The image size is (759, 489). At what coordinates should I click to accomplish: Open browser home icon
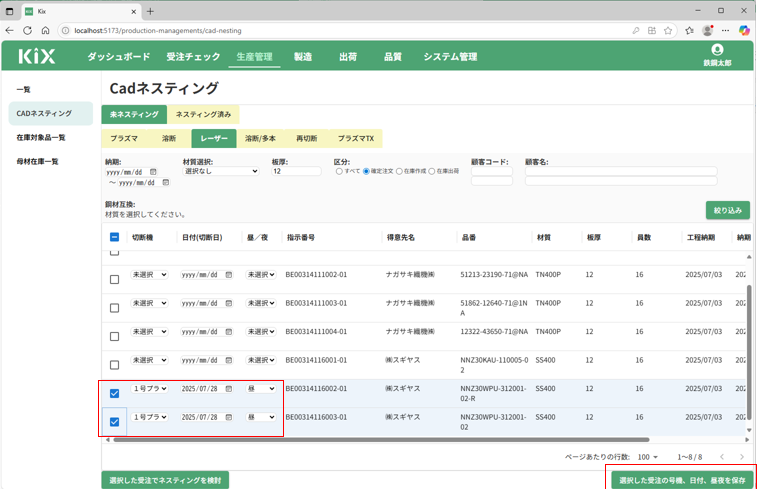click(x=45, y=31)
